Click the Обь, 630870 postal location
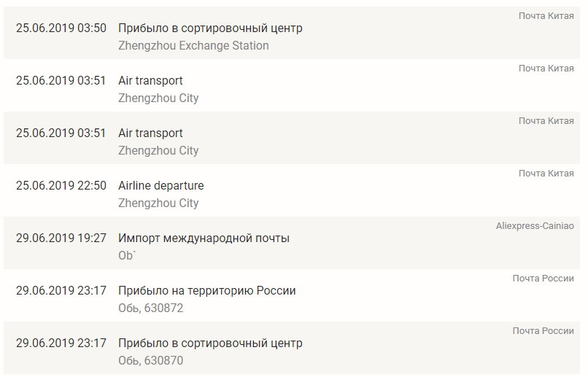The height and width of the screenshot is (377, 588). pos(151,360)
